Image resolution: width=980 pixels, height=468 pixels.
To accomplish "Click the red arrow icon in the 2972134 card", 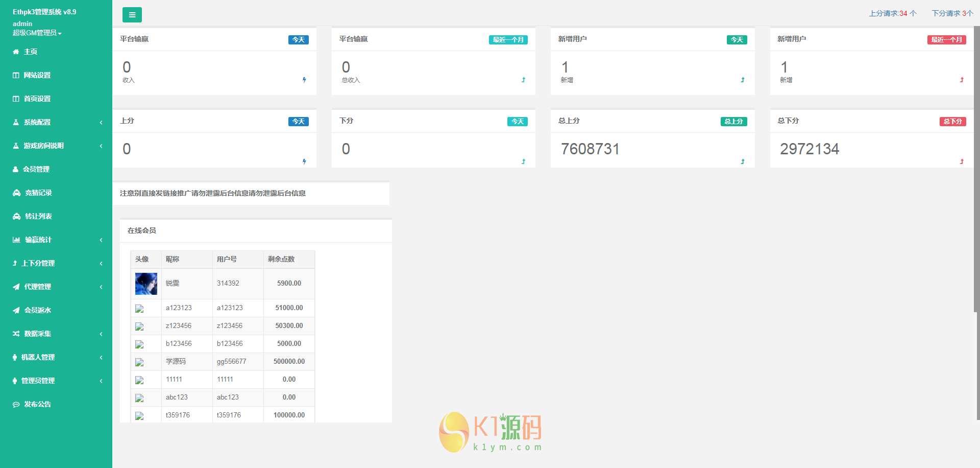I will coord(962,161).
